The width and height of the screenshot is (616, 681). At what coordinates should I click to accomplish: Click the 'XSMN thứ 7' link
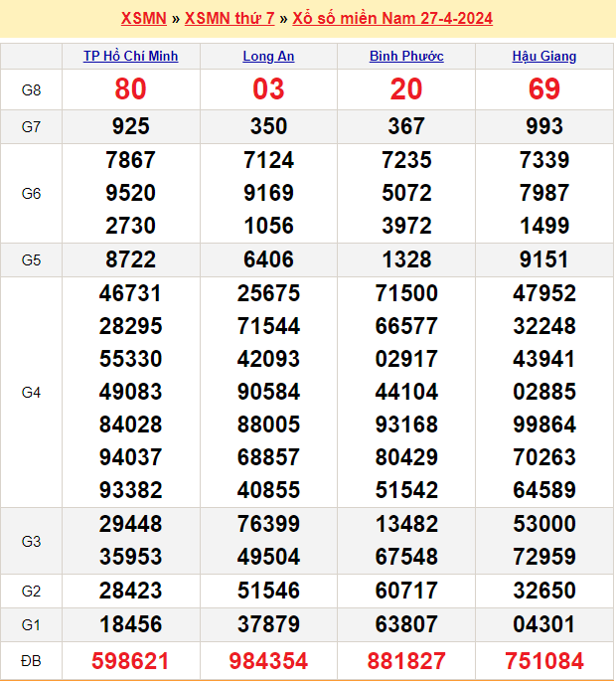tap(231, 19)
